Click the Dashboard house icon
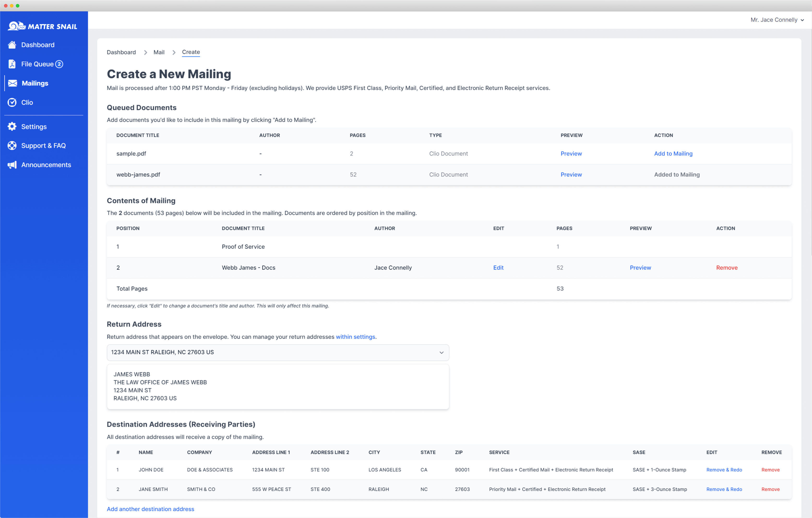Viewport: 812px width, 518px height. [12, 45]
